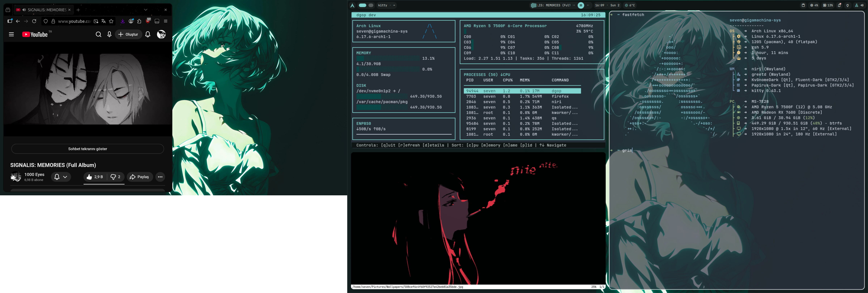This screenshot has width=868, height=293.
Task: Open the uBlock Origin extension icon
Action: (x=148, y=21)
